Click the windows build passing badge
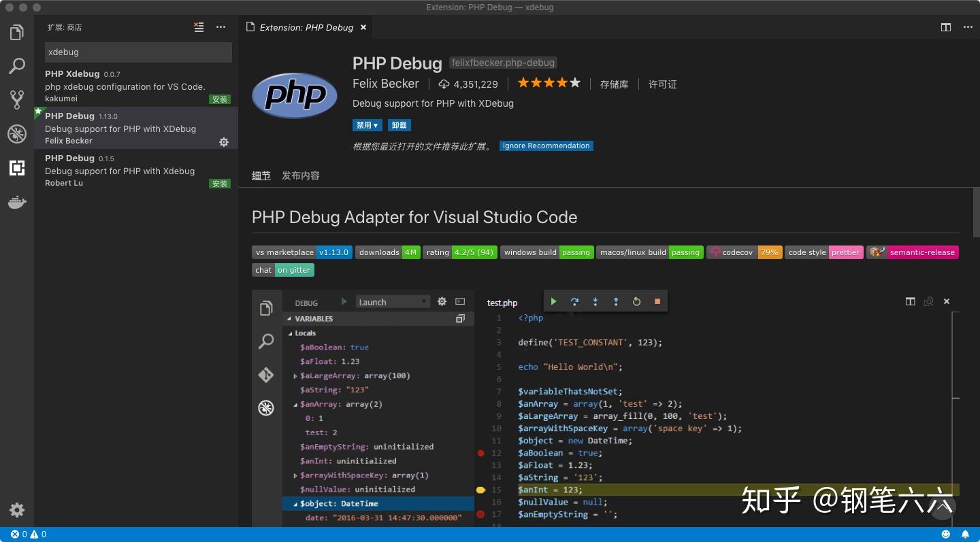Viewport: 980px width, 542px height. 547,252
